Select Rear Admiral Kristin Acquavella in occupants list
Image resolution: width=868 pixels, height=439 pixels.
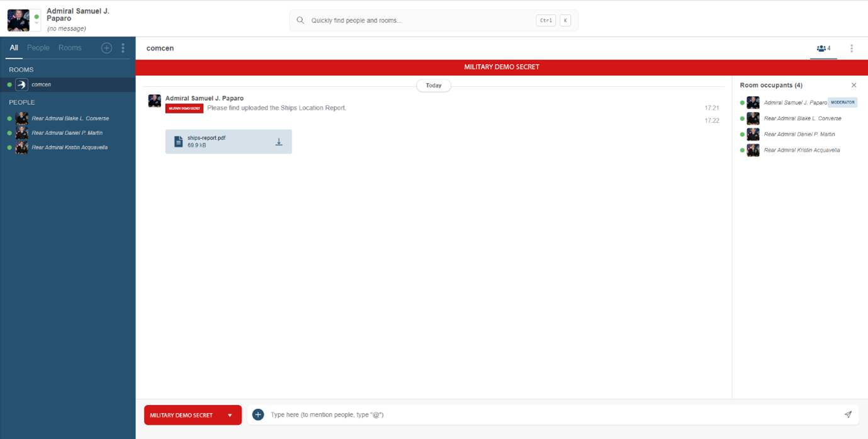point(801,150)
